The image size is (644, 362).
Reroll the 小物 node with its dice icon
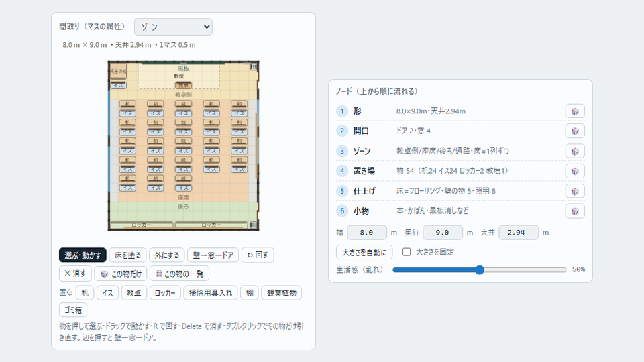(x=575, y=211)
